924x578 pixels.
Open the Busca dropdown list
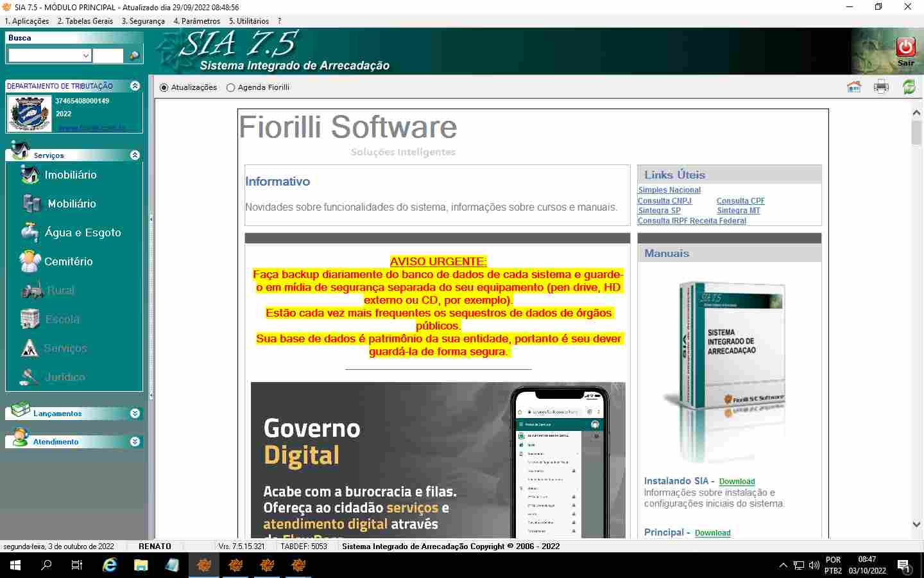coord(86,56)
